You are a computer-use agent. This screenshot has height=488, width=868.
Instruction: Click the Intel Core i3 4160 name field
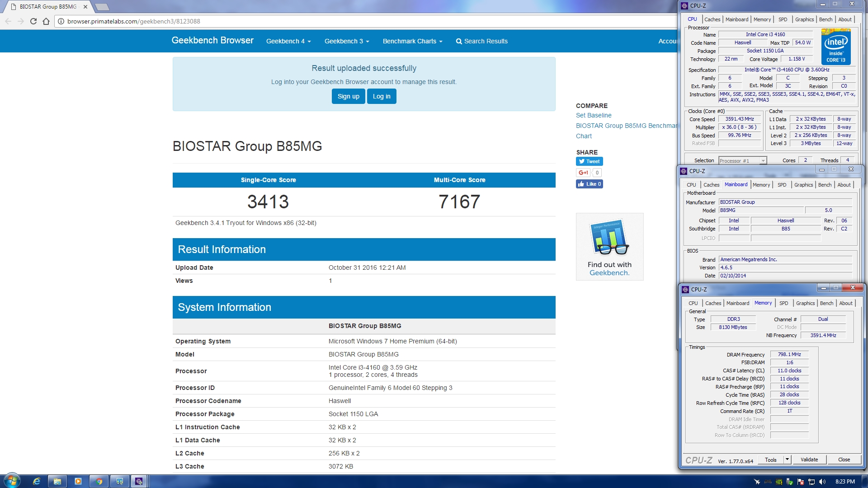[765, 34]
